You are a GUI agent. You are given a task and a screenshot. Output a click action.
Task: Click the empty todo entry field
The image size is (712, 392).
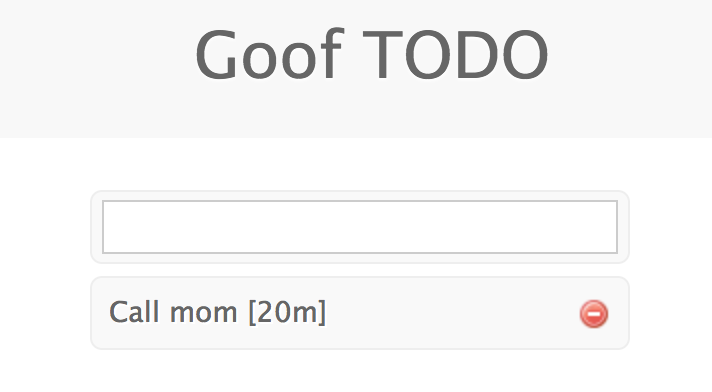(x=360, y=227)
